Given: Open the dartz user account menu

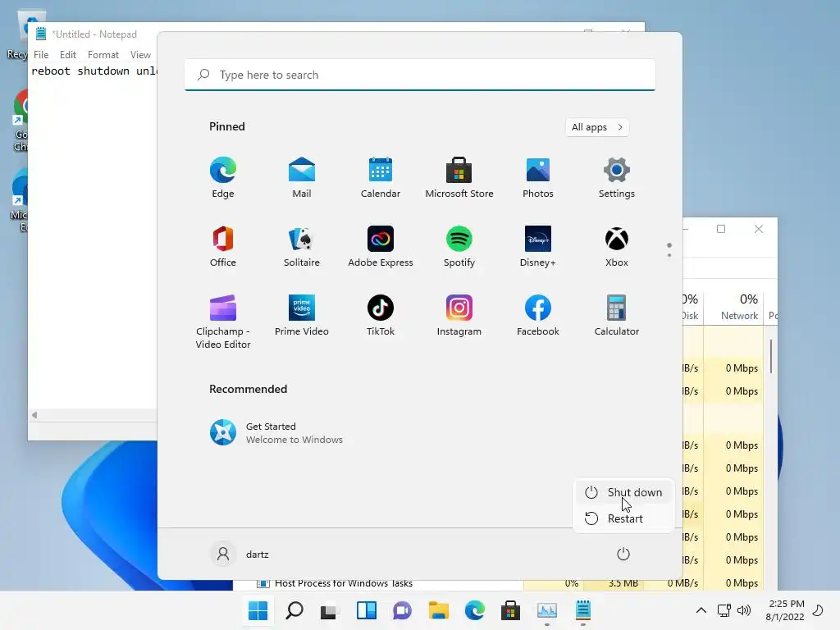Looking at the screenshot, I should coord(240,554).
